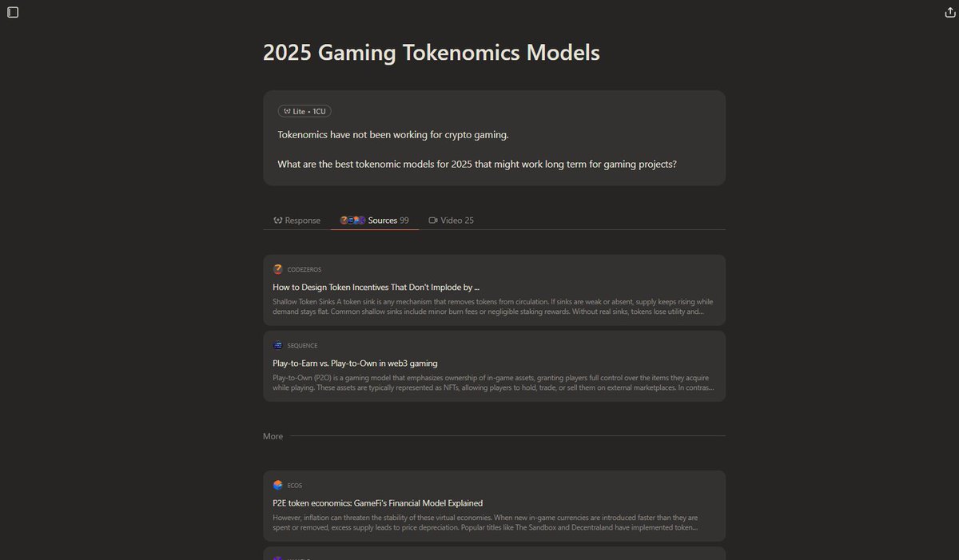Viewport: 959px width, 560px height.
Task: Click the 'Tokenomics have not been working' prompt text
Action: point(393,134)
